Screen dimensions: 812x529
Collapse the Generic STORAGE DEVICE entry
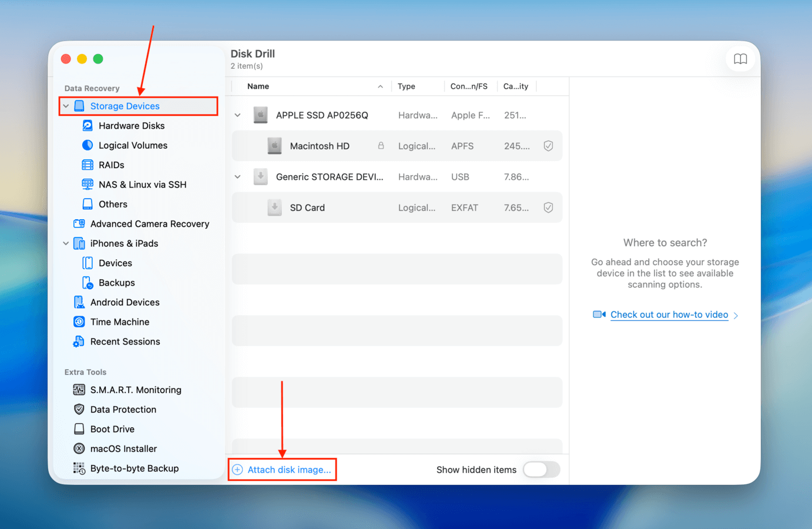(x=237, y=176)
